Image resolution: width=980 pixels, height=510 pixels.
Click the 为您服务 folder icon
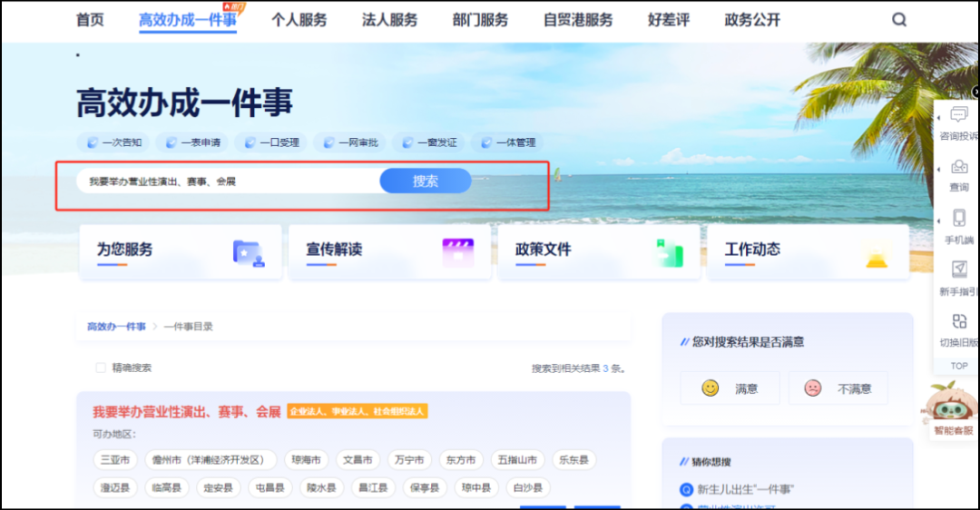[x=248, y=253]
